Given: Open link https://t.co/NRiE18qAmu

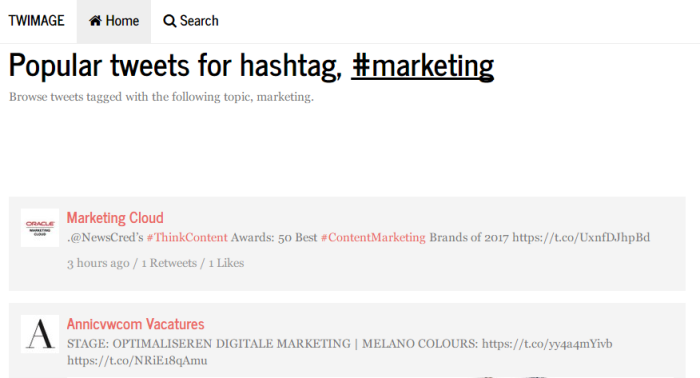Looking at the screenshot, I should 137,361.
